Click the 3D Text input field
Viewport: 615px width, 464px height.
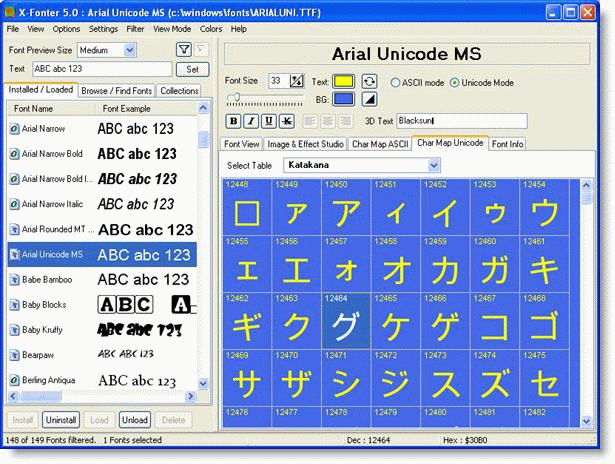click(x=462, y=121)
